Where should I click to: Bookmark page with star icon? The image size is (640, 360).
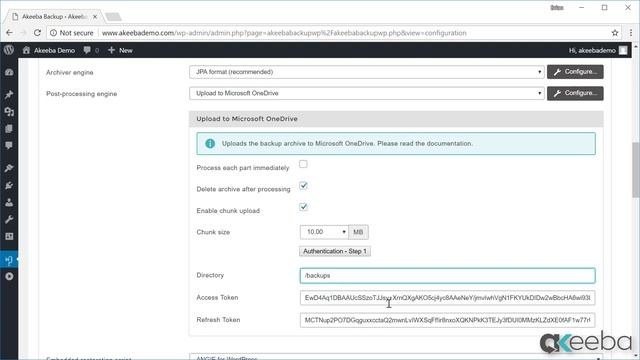point(615,33)
